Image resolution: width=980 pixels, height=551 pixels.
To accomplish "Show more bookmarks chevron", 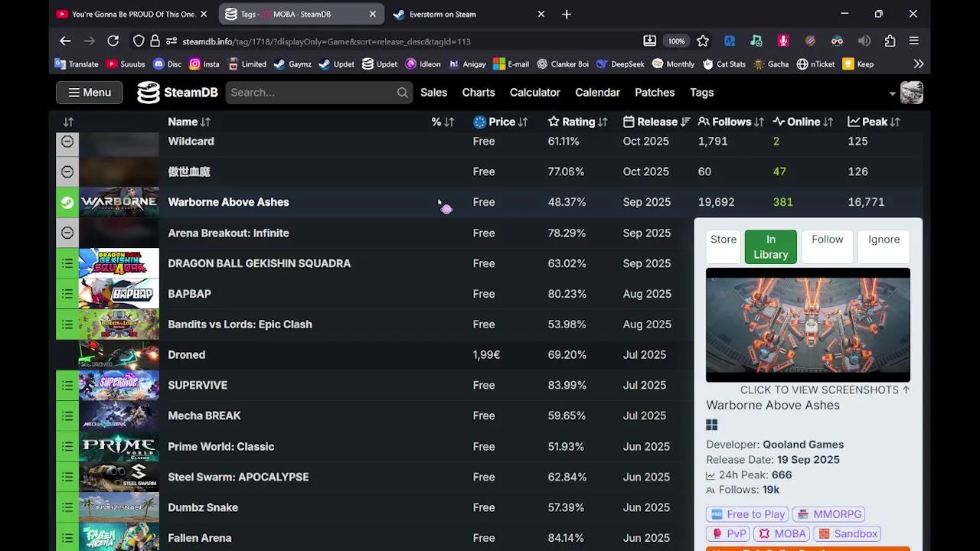I will coord(918,64).
